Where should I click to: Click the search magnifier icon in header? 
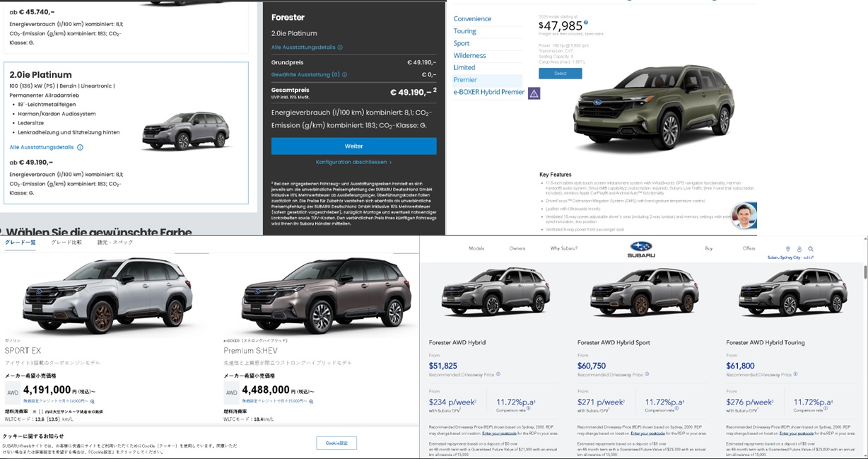pyautogui.click(x=811, y=249)
